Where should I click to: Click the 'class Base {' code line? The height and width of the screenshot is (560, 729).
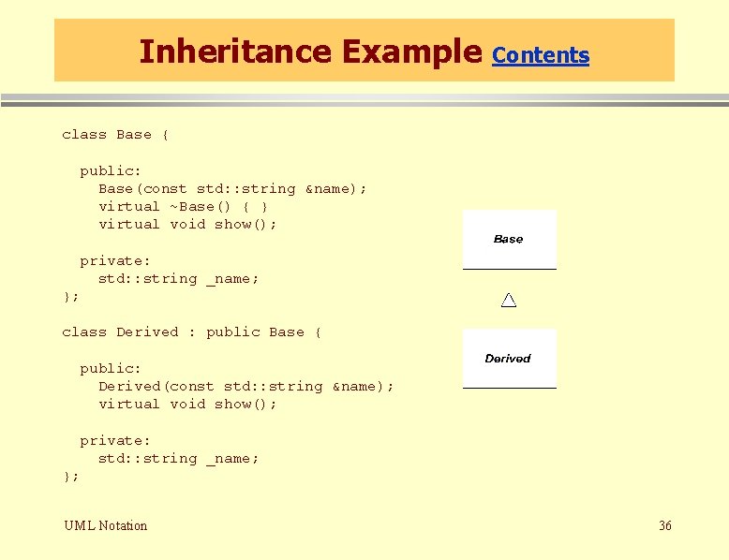(115, 135)
